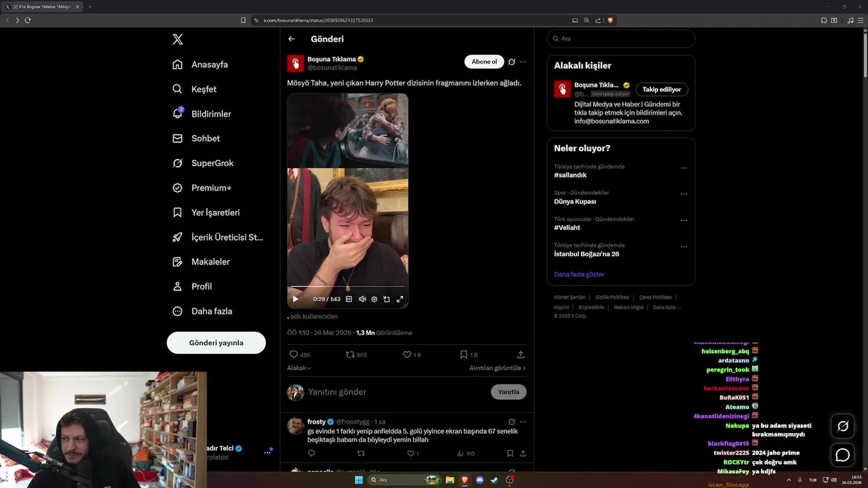Open the browser hamburger menu

coord(861,20)
